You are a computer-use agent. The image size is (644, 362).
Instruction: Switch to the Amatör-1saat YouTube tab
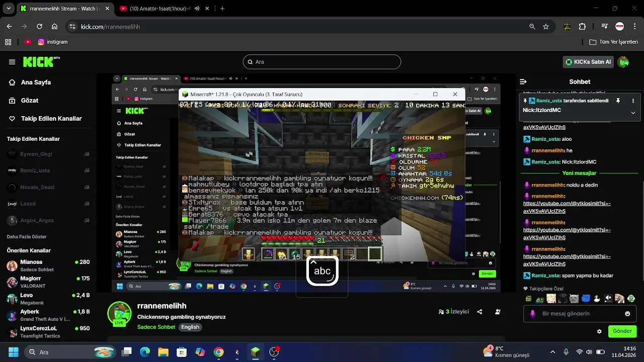(159, 9)
